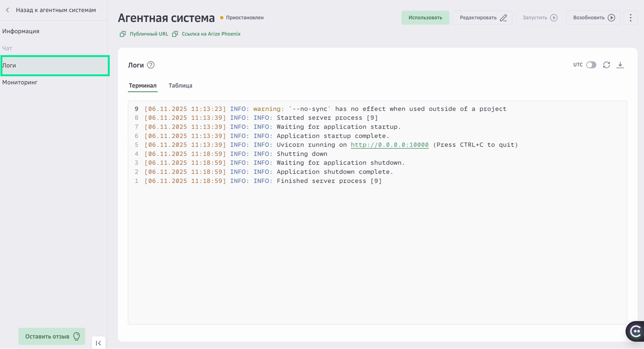Open Мониторинг section
This screenshot has height=349, width=644.
pyautogui.click(x=20, y=82)
